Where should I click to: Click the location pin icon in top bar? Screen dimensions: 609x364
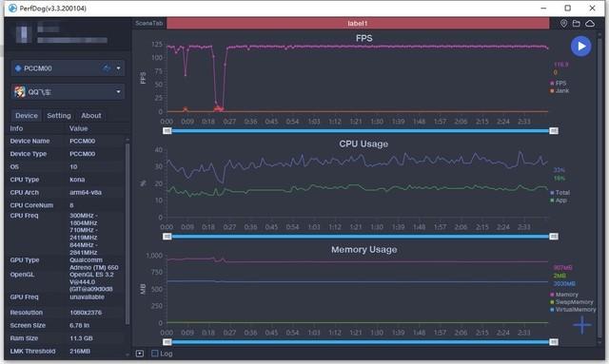point(563,24)
